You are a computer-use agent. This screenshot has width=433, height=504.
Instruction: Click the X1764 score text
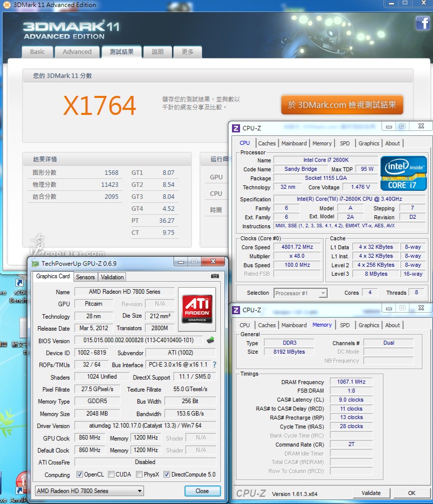[x=99, y=105]
